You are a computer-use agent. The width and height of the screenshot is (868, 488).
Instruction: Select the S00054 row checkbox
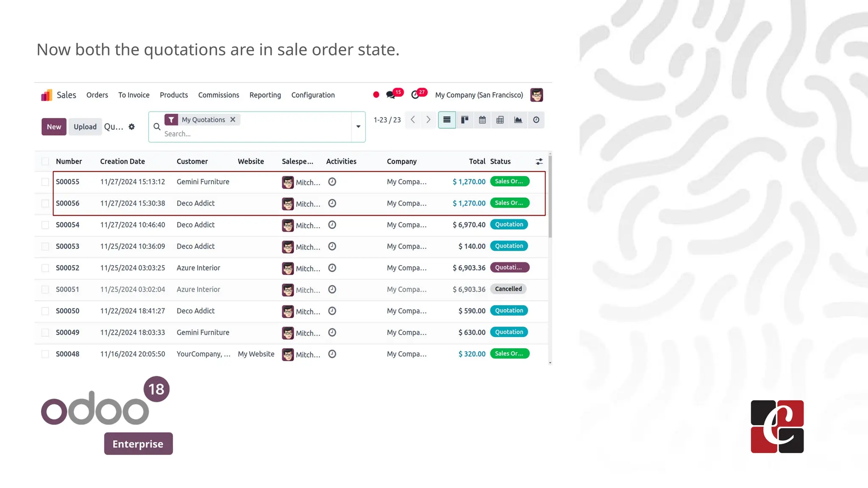[45, 225]
